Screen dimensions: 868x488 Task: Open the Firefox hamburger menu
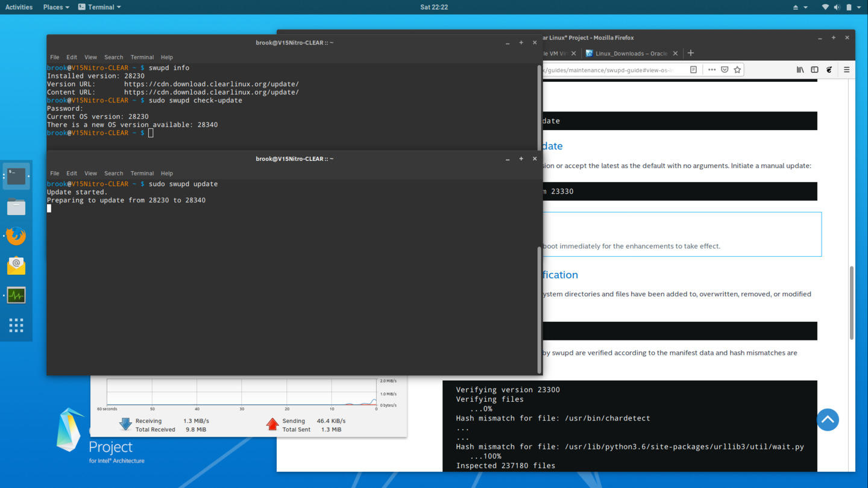point(846,69)
